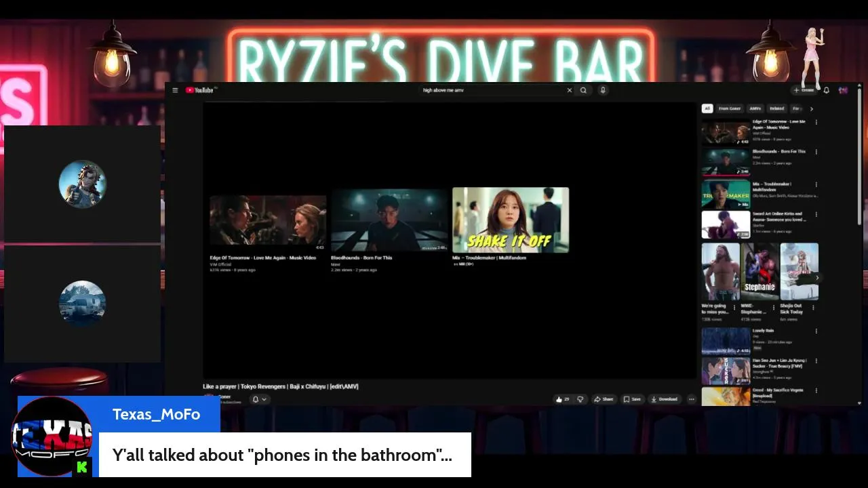Open options menu for Edge Of Tomorrow sidebar video
Viewport: 868px width, 488px height.
816,122
